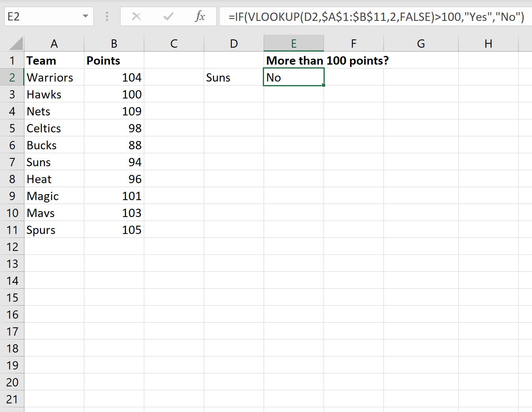Click the Points column header cell
The height and width of the screenshot is (412, 532).
click(114, 60)
